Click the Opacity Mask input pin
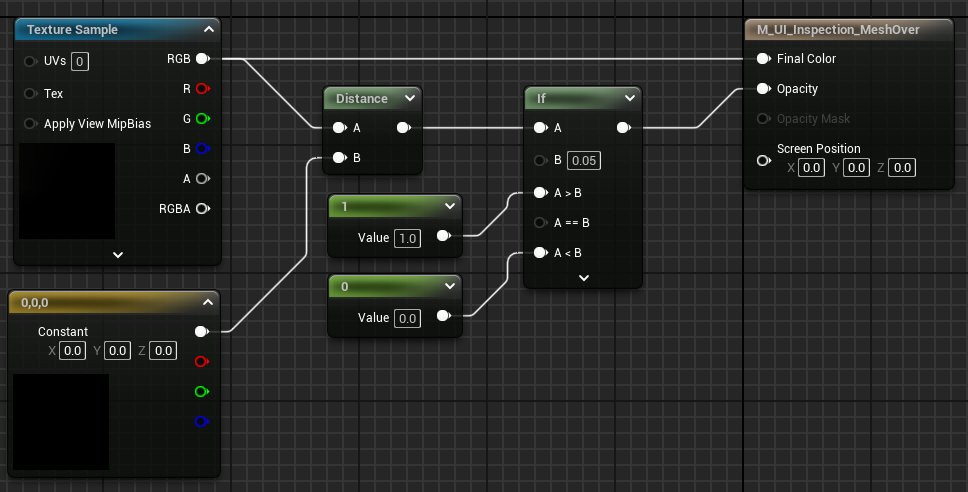This screenshot has height=492, width=968. [x=764, y=119]
